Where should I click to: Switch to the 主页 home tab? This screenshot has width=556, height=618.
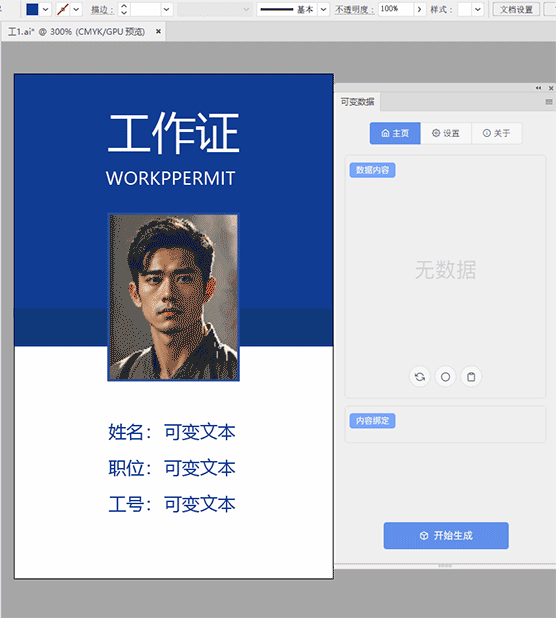tap(395, 133)
